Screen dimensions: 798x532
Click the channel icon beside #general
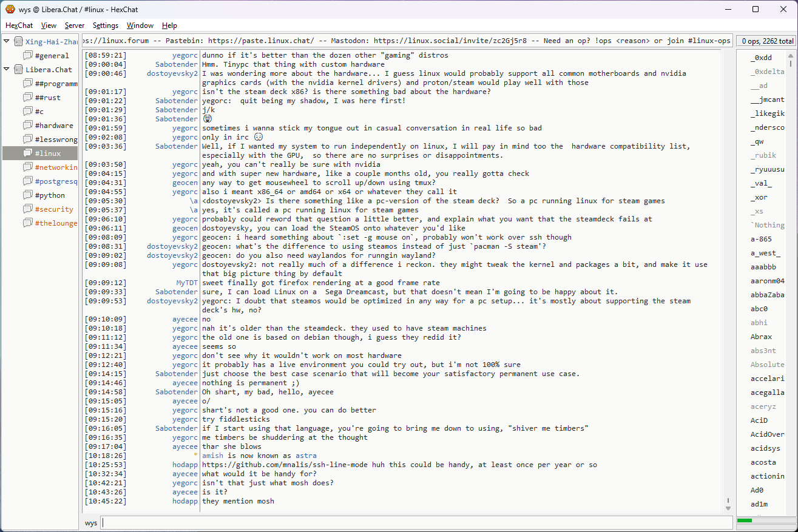coord(28,56)
